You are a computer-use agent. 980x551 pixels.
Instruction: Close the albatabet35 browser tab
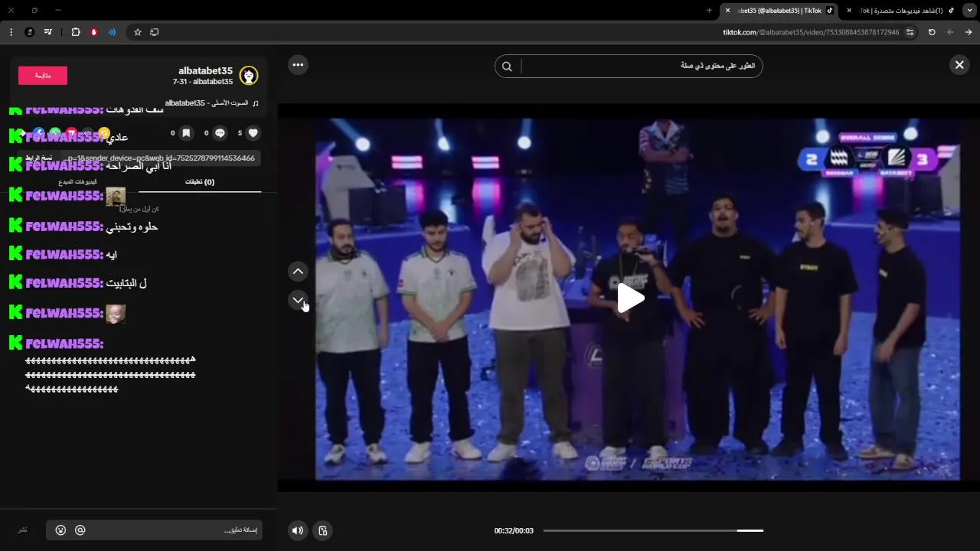coord(728,11)
